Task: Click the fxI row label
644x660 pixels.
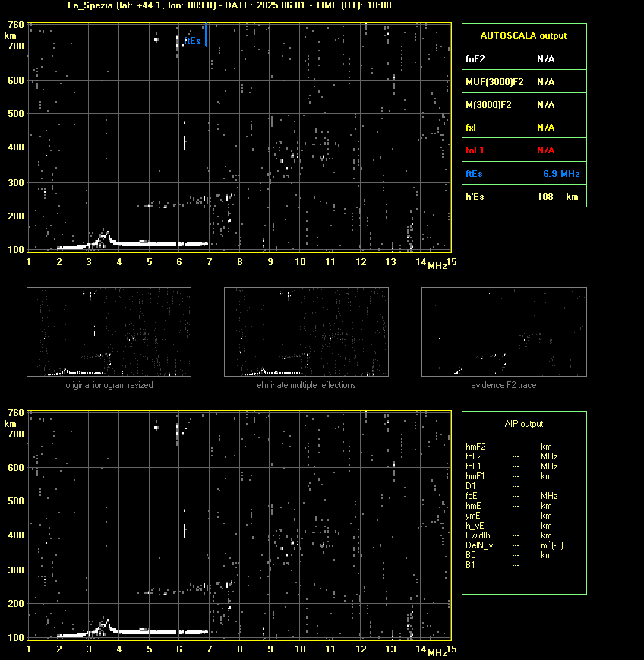Action: point(471,127)
